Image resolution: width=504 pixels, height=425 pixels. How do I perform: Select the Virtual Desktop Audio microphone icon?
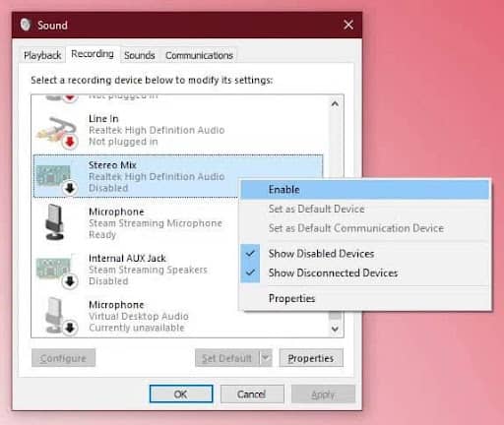(54, 316)
